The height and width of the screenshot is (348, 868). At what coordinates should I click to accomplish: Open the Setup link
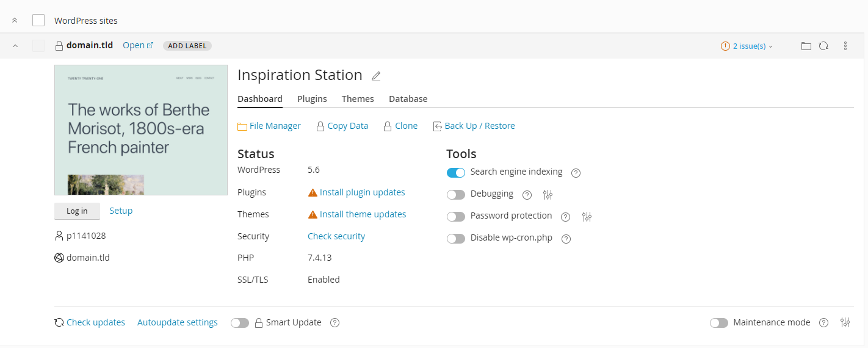[x=121, y=211]
